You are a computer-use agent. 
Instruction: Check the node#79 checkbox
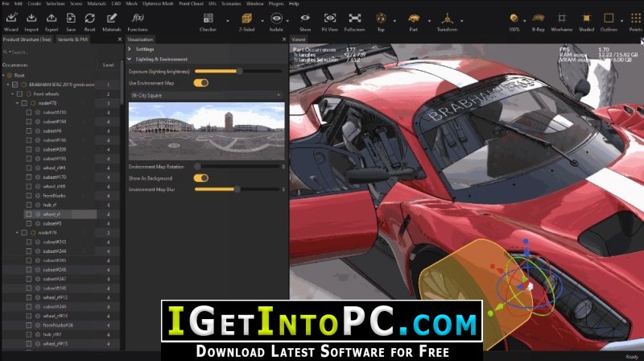pyautogui.click(x=24, y=233)
